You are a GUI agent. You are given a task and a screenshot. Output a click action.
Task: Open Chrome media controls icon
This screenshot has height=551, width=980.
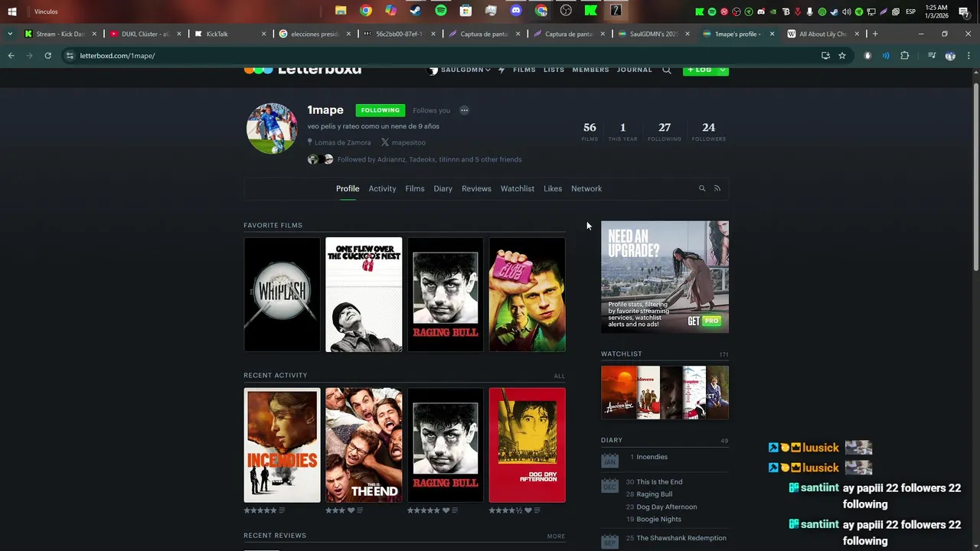point(931,56)
